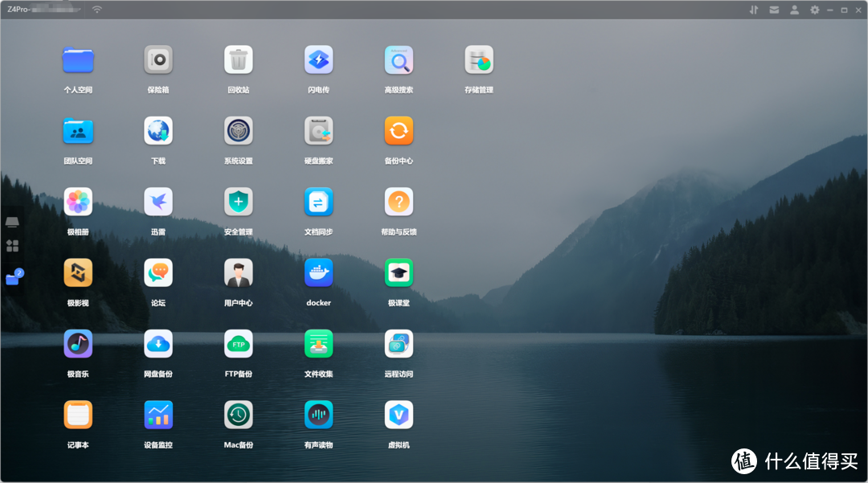Viewport: 868px width, 483px height.
Task: Open the messages envelope in title bar
Action: click(774, 10)
